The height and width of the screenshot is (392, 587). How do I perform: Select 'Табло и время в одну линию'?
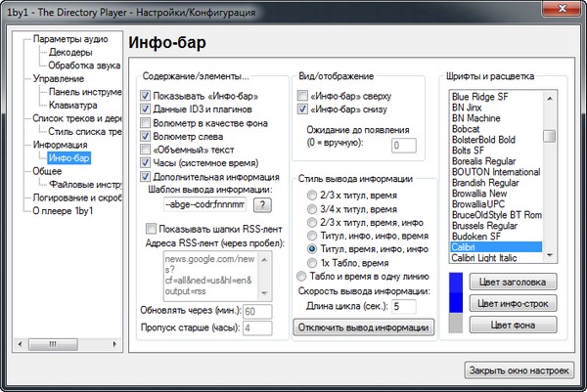click(300, 278)
